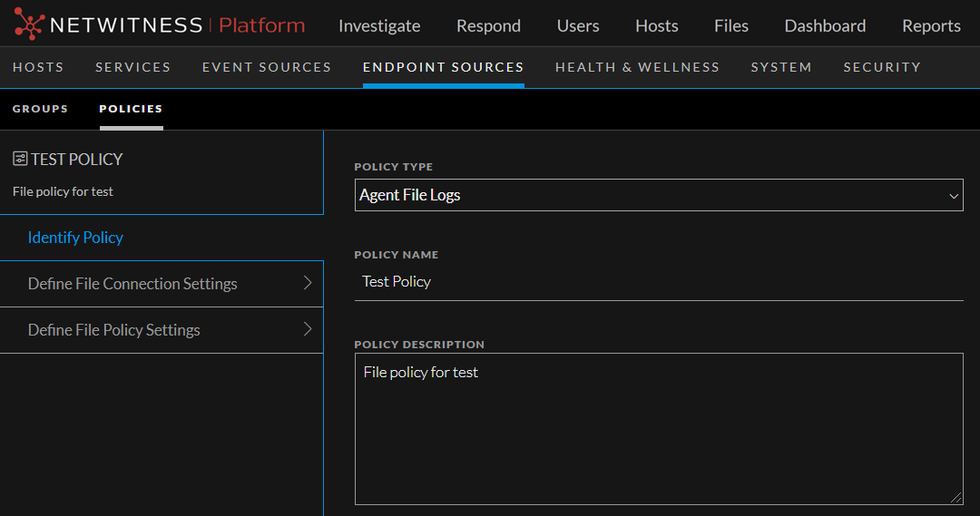
Task: Click the Policy Type dropdown arrow
Action: [x=954, y=196]
